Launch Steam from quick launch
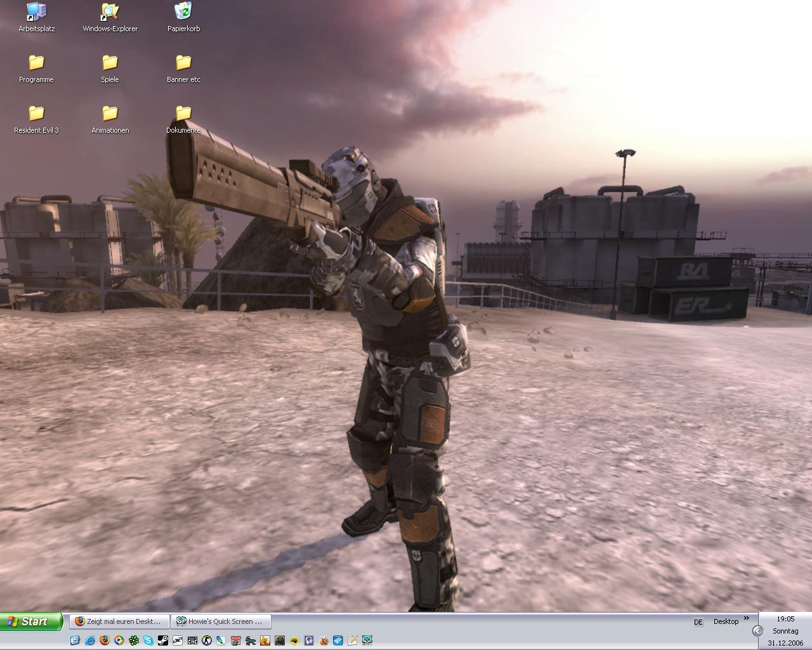The height and width of the screenshot is (650, 812). pyautogui.click(x=163, y=640)
